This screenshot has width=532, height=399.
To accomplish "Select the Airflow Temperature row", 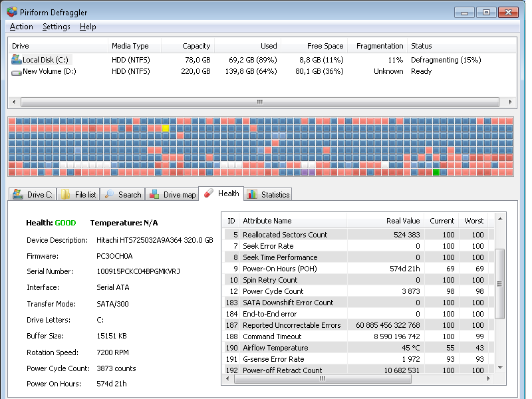I will (358, 348).
